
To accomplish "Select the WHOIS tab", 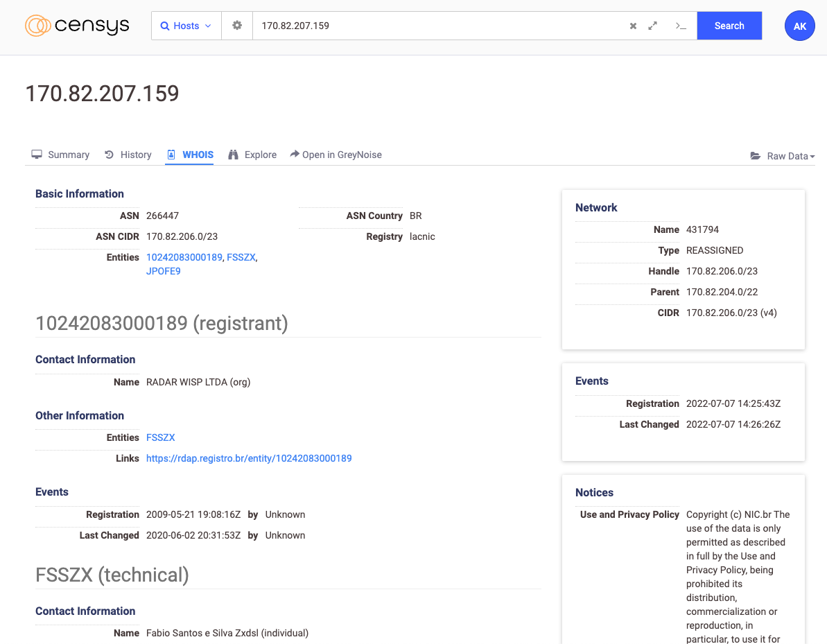I will pos(190,155).
